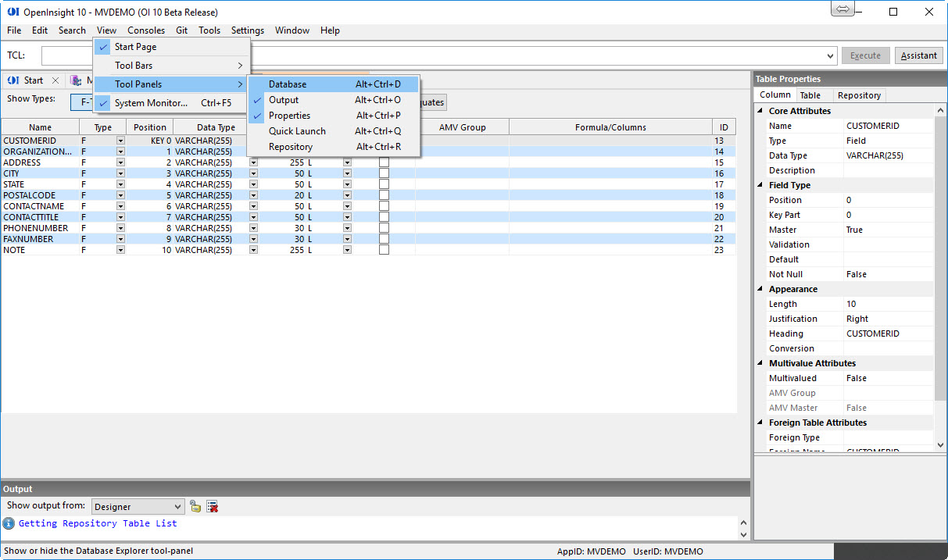Select the second document tab icon beside Start
Image resolution: width=948 pixels, height=560 pixels.
click(76, 80)
